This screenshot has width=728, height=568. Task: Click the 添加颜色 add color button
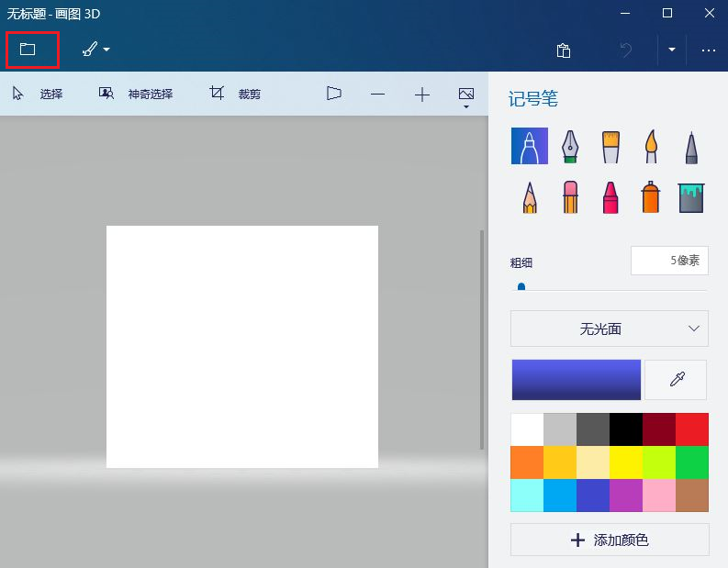pos(610,540)
